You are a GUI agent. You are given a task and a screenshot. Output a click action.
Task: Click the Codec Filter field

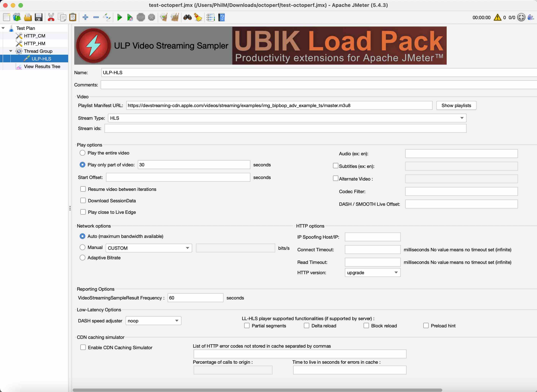click(461, 191)
